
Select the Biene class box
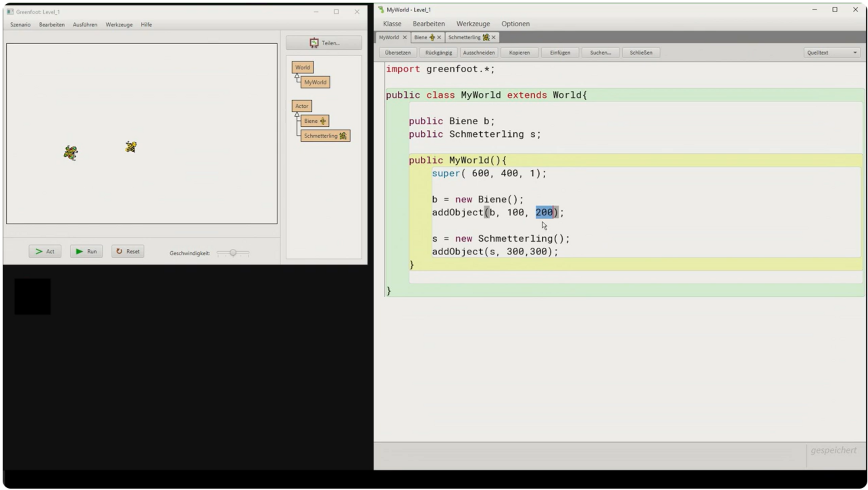click(314, 121)
